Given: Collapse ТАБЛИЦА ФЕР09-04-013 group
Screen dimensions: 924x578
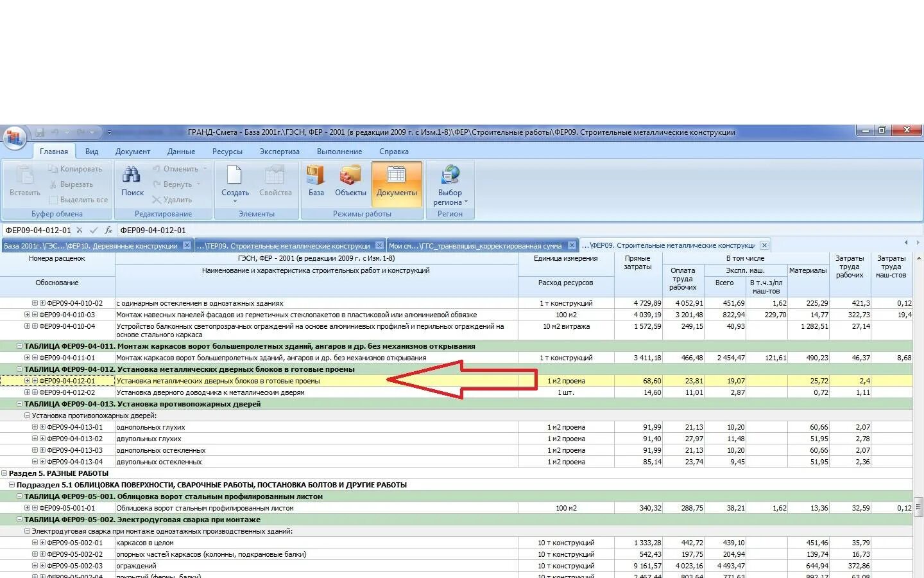Looking at the screenshot, I should pyautogui.click(x=19, y=404).
